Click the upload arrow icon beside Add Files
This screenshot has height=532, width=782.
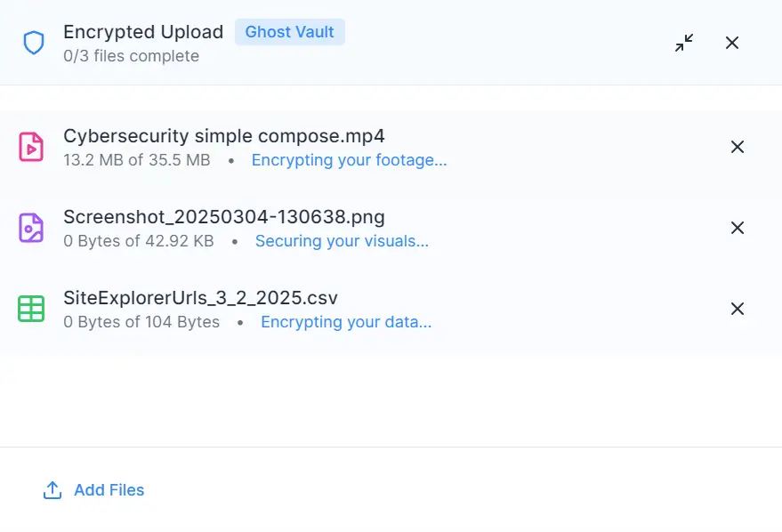point(52,490)
